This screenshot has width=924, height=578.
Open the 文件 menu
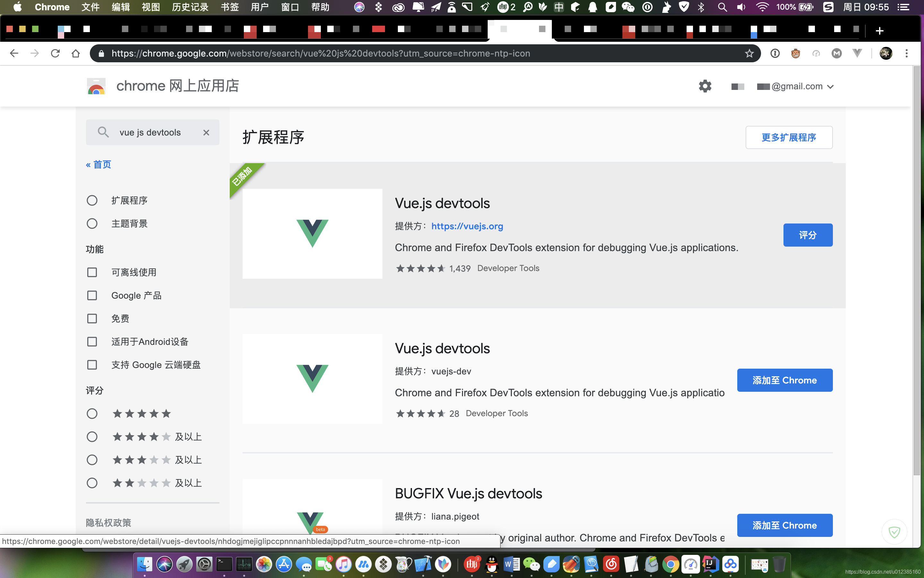pyautogui.click(x=90, y=7)
